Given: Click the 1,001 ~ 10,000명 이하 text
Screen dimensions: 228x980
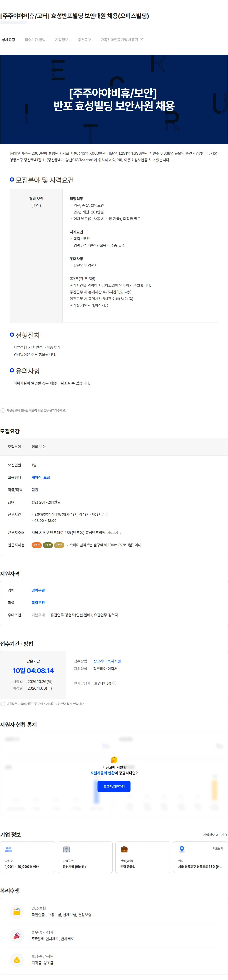Looking at the screenshot, I should [22, 867].
